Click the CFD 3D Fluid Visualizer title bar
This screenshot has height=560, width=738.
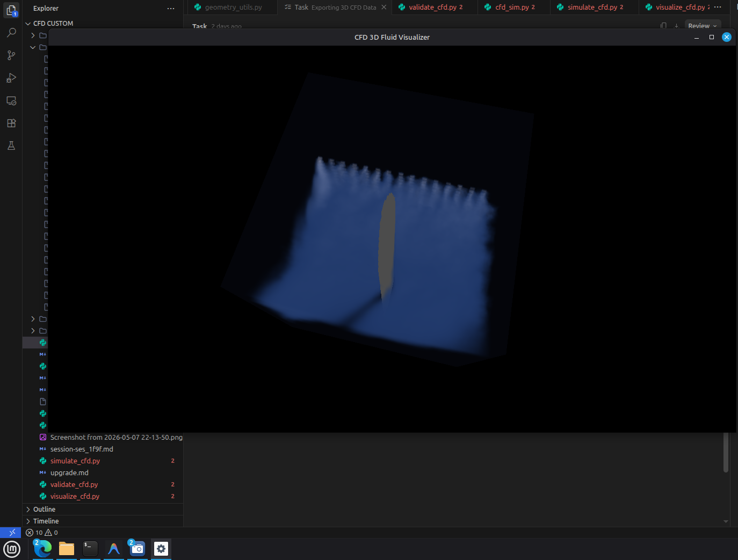coord(392,37)
